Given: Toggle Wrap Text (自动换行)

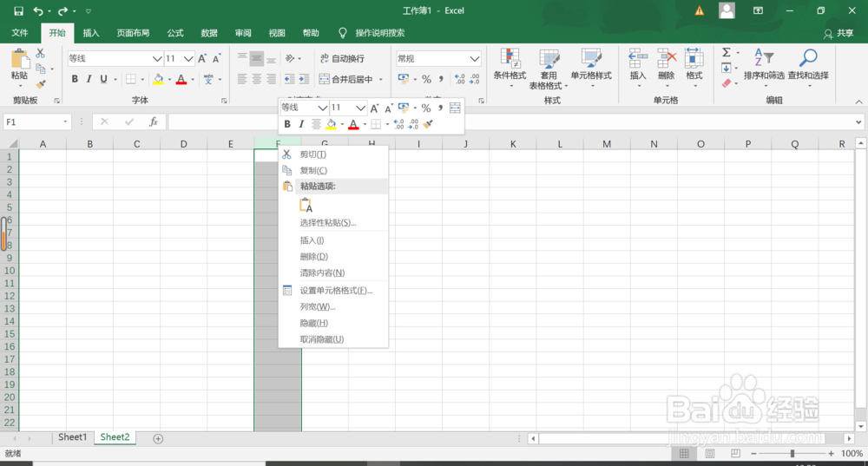Looking at the screenshot, I should [342, 59].
